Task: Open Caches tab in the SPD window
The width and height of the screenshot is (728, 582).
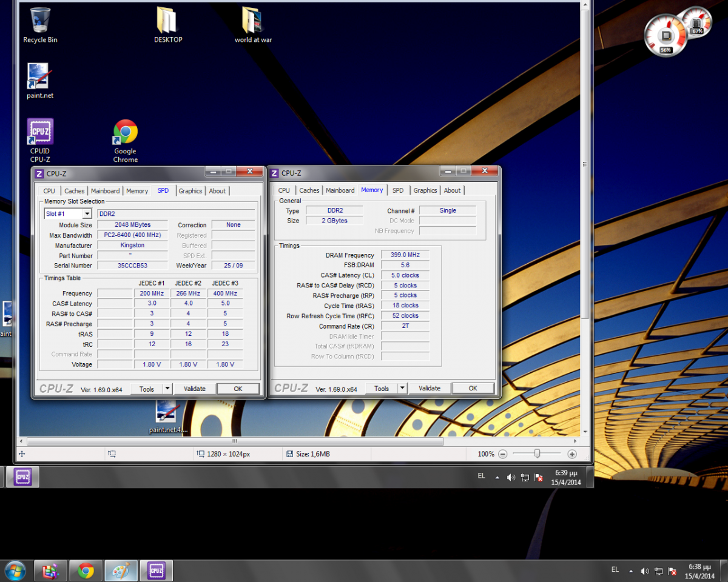Action: pos(75,191)
